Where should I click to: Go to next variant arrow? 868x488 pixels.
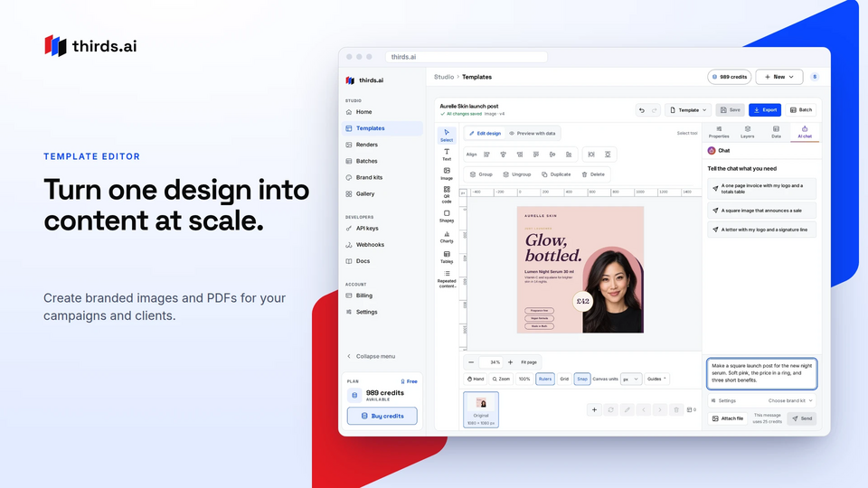660,410
